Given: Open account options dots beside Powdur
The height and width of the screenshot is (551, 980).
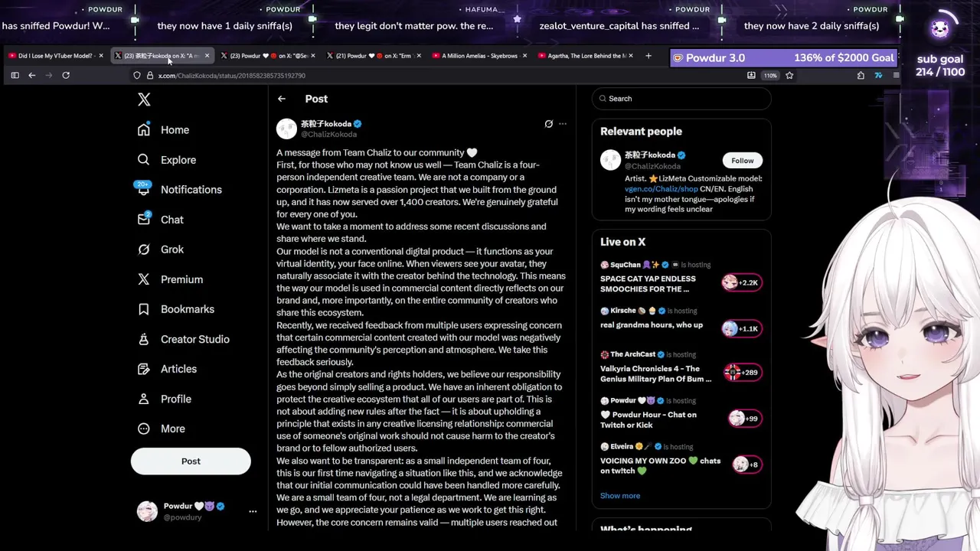Looking at the screenshot, I should coord(253,511).
